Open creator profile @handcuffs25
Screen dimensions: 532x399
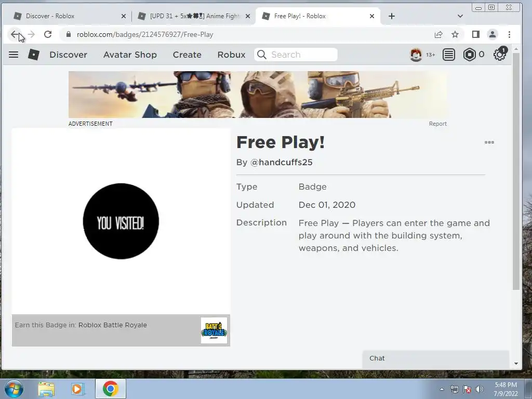tap(281, 162)
